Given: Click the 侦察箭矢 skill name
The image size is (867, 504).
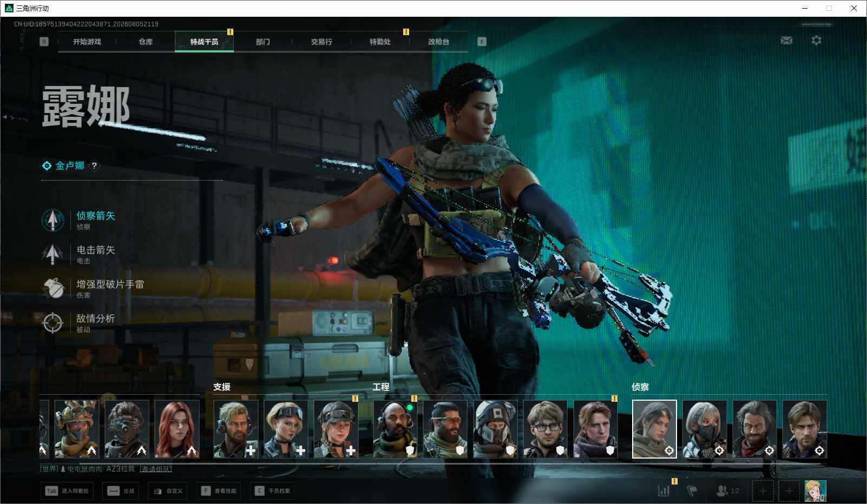Looking at the screenshot, I should click(x=96, y=216).
